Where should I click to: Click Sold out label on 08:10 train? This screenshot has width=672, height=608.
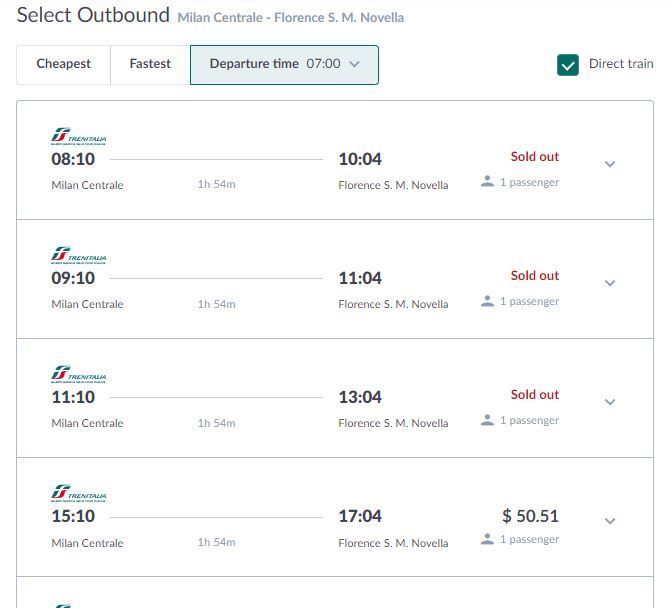pos(535,156)
